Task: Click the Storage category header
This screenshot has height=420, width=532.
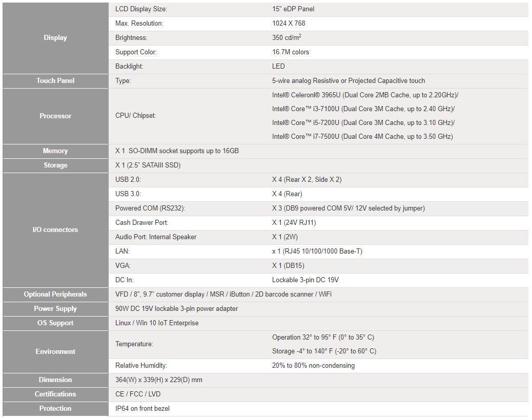Action: tap(55, 165)
